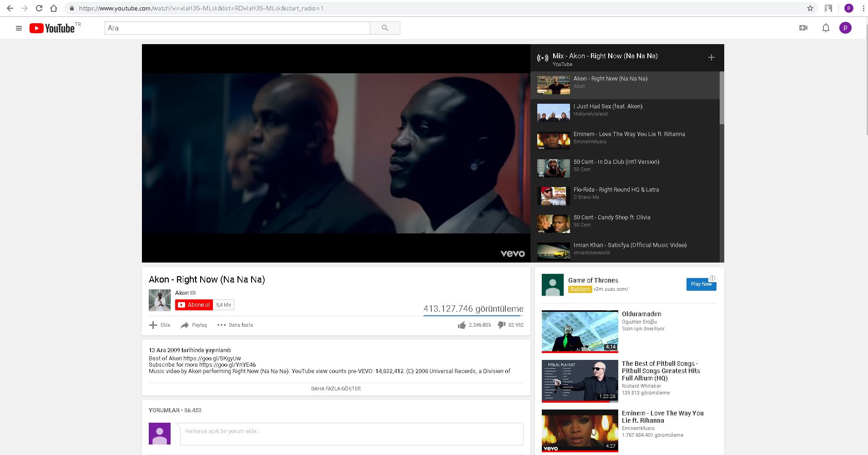Click the lock icon in address bar
Screen dimensions: 868x455
(71, 8)
